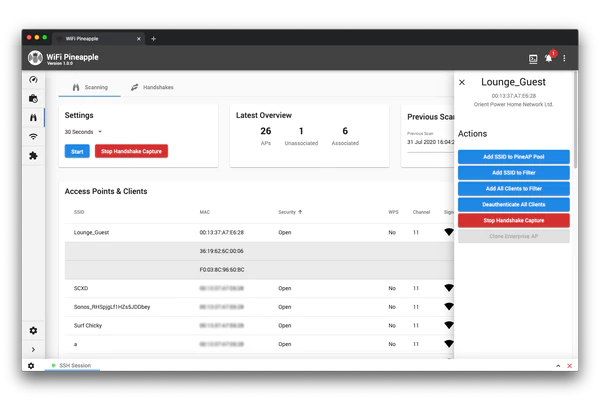
Task: Sort by the Channel column header
Action: point(421,212)
